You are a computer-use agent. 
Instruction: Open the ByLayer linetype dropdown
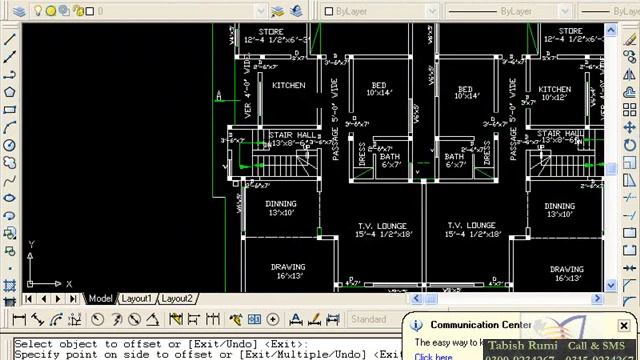(x=565, y=11)
